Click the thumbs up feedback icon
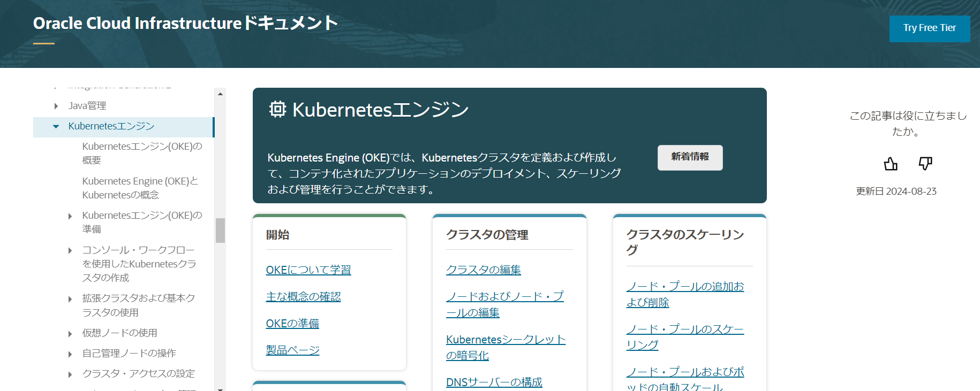Image resolution: width=980 pixels, height=391 pixels. (891, 164)
